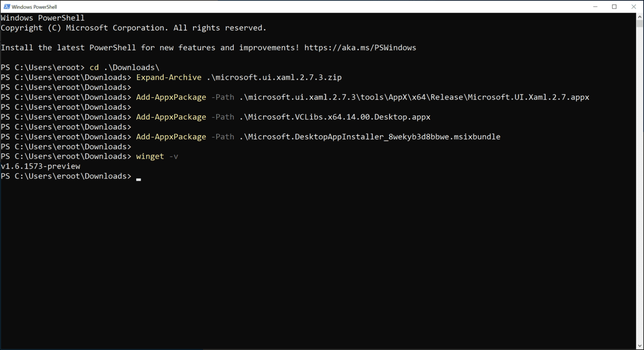This screenshot has height=350, width=644.
Task: Click the 'Copyright (C) Microsoft Corporation' line
Action: tap(133, 28)
